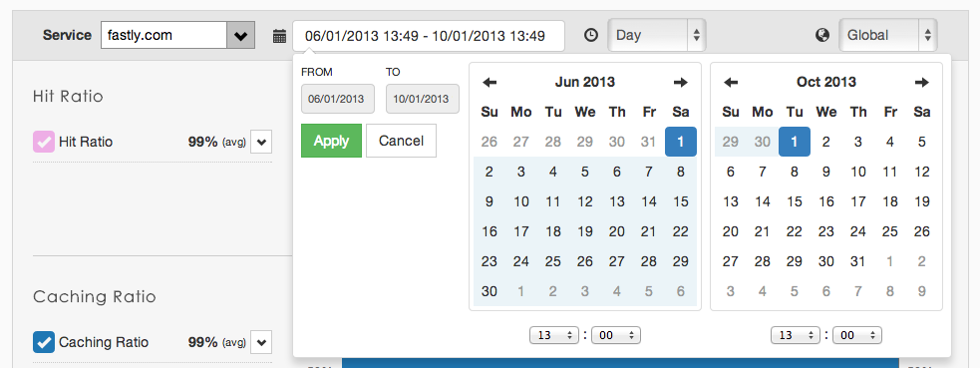Viewport: 980px width, 368px height.
Task: Click the Cancel button
Action: pos(401,141)
